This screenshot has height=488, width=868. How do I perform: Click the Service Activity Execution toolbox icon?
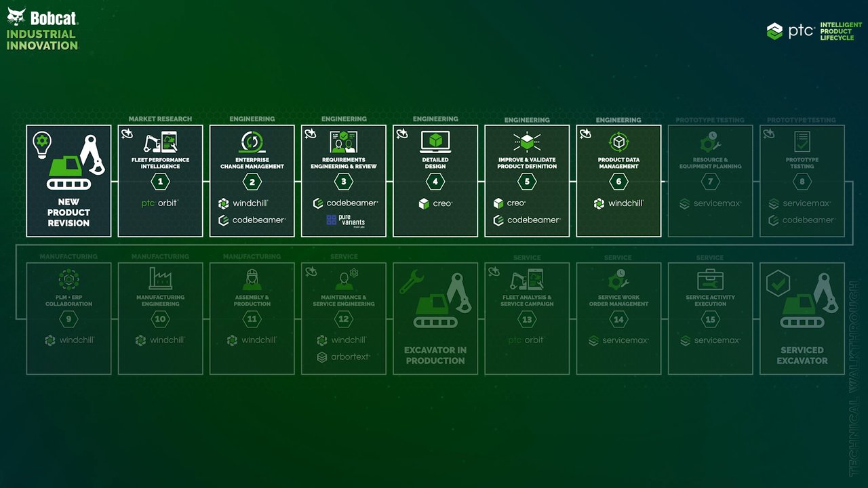[710, 280]
